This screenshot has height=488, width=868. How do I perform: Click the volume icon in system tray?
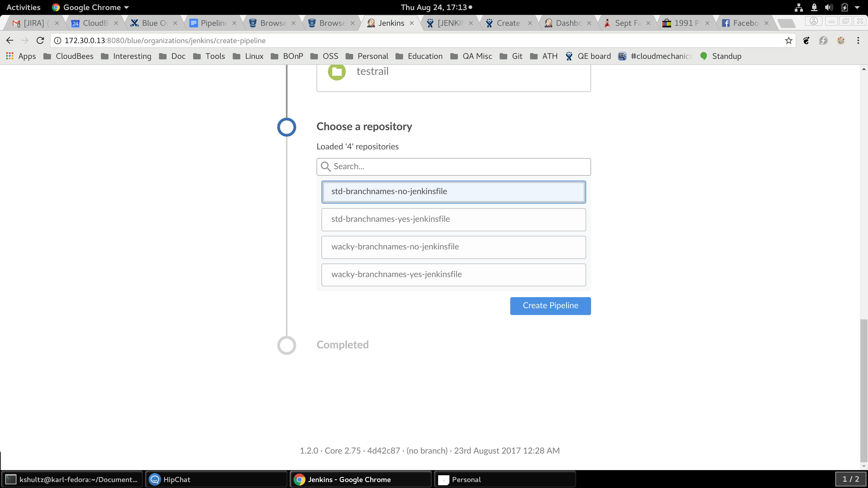click(829, 7)
